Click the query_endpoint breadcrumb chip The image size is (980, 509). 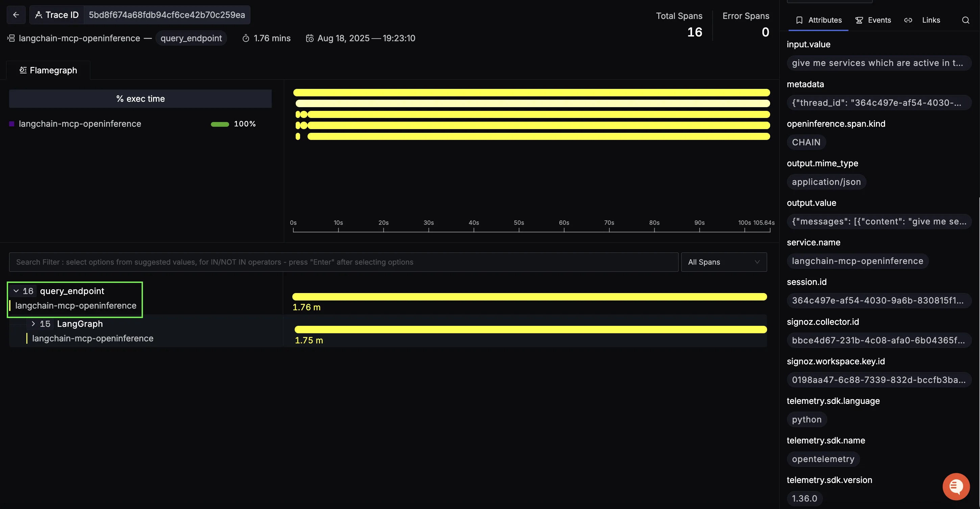tap(191, 39)
